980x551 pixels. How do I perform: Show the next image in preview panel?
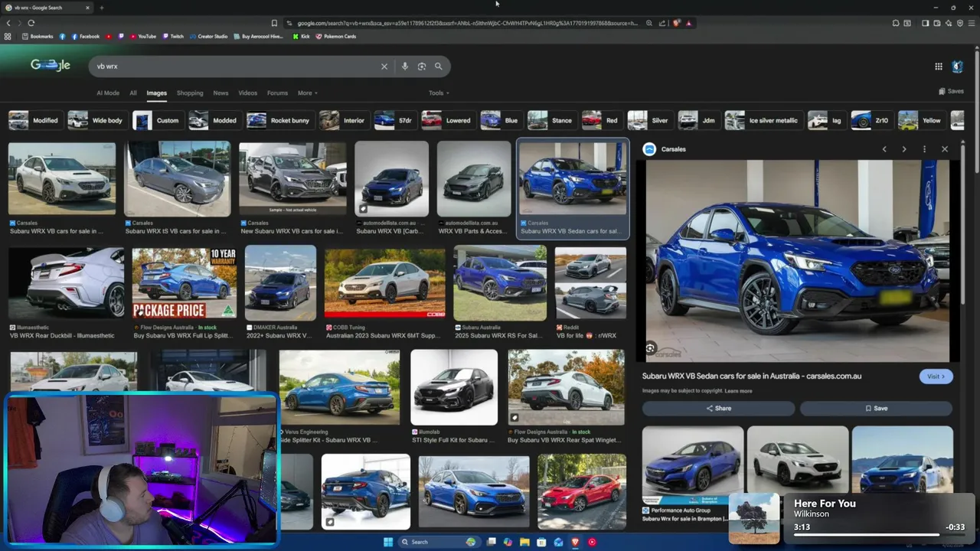point(904,149)
